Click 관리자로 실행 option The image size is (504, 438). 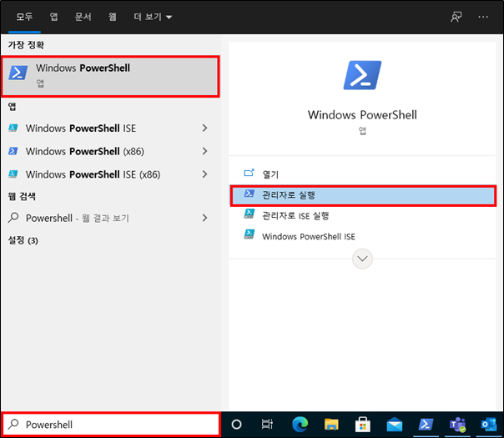tap(363, 195)
